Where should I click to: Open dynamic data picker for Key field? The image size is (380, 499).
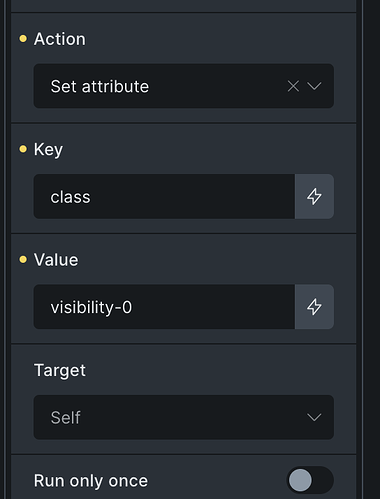click(x=314, y=196)
